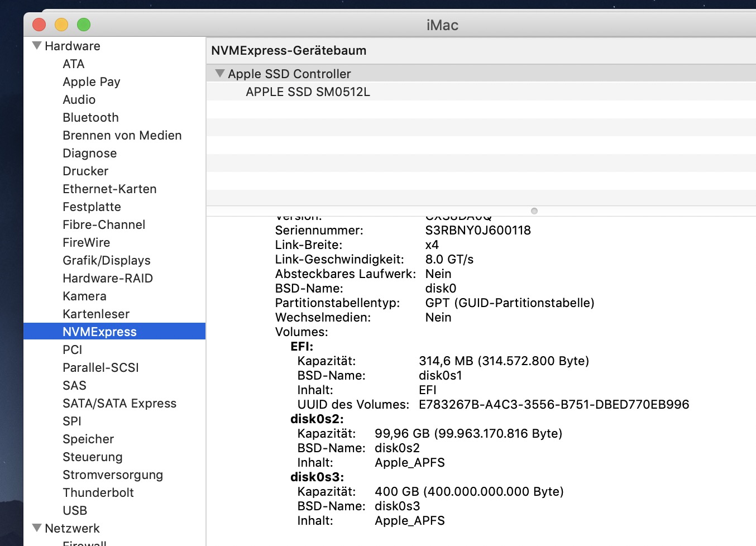Click the 400 GB capacity value
Image resolution: width=756 pixels, height=546 pixels.
click(x=469, y=491)
